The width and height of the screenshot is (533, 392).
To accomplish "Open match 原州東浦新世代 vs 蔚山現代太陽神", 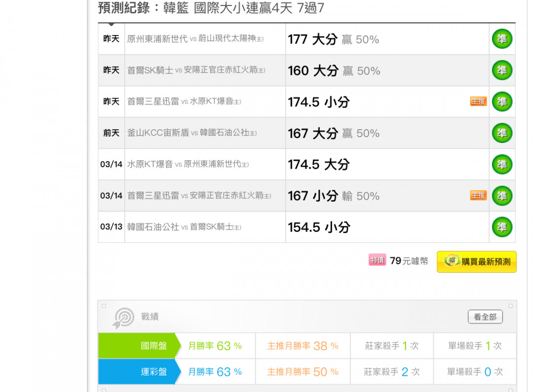I will (x=195, y=39).
